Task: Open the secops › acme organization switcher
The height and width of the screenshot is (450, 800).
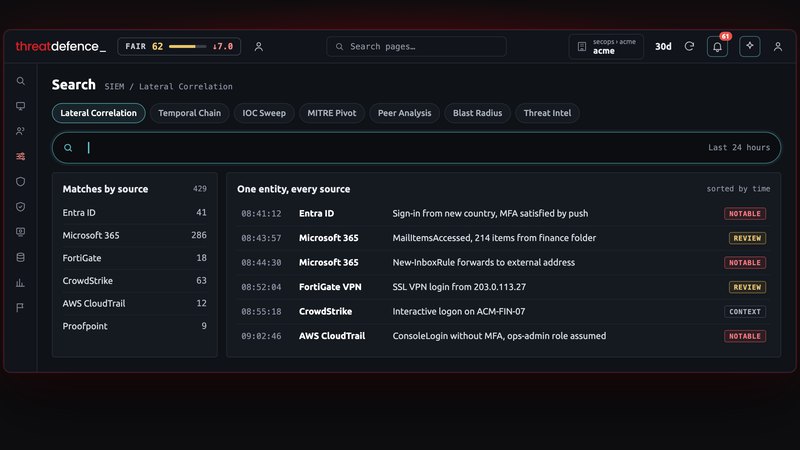Action: pos(606,46)
